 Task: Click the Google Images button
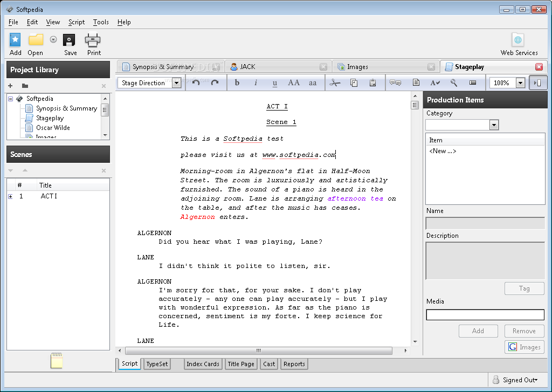coord(524,347)
